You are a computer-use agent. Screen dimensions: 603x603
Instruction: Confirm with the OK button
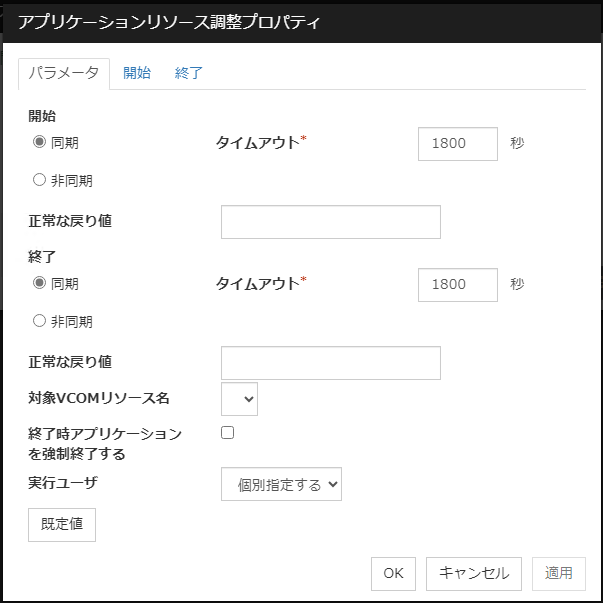point(393,573)
